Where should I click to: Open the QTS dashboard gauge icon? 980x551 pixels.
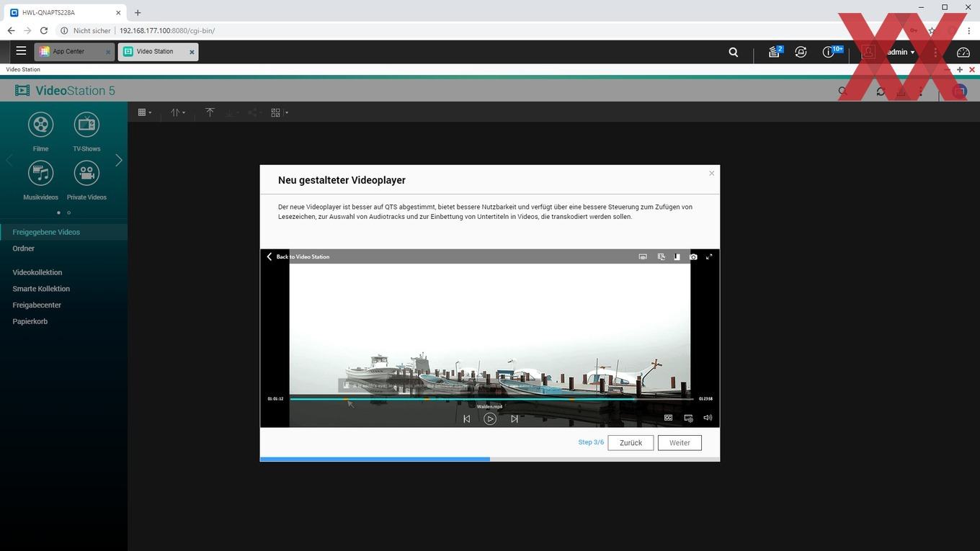963,52
